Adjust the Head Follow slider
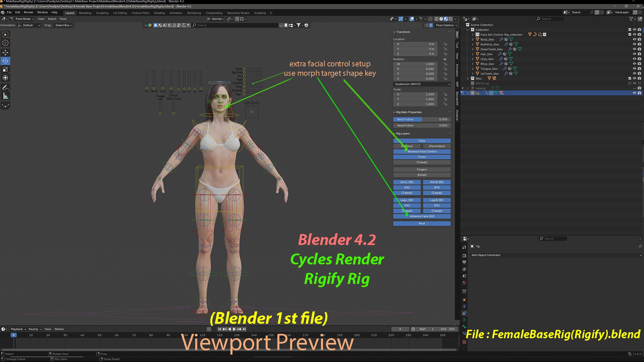The image size is (644, 362). coord(422,125)
